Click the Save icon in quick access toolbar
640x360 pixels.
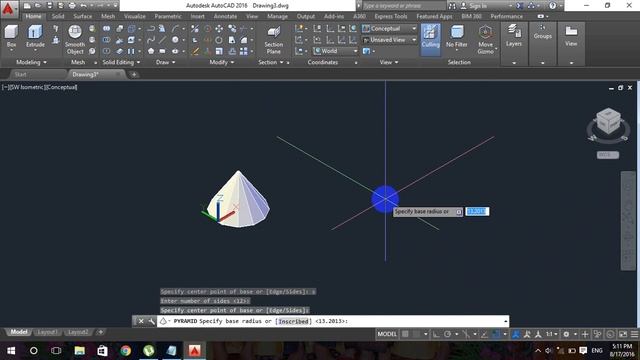pyautogui.click(x=49, y=6)
